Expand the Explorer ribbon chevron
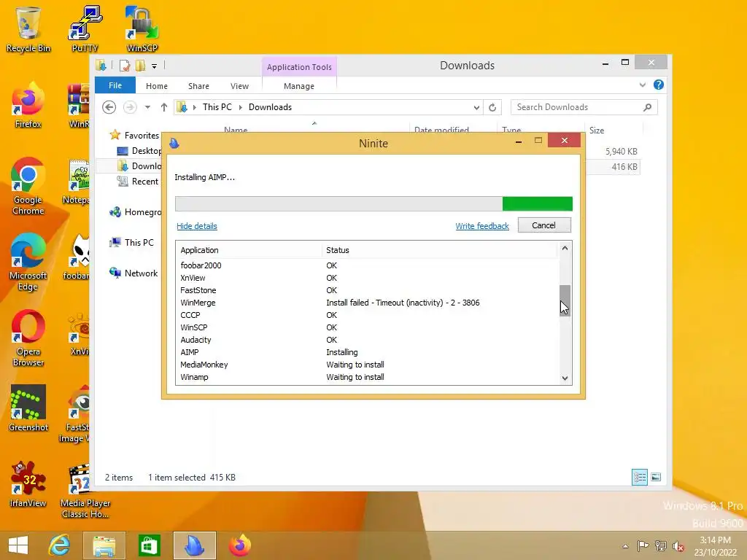 click(643, 85)
